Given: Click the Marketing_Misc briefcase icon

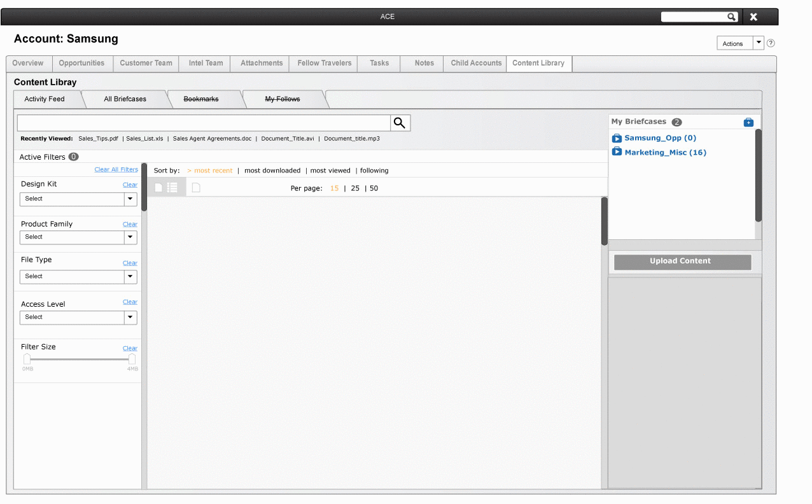Looking at the screenshot, I should 616,152.
